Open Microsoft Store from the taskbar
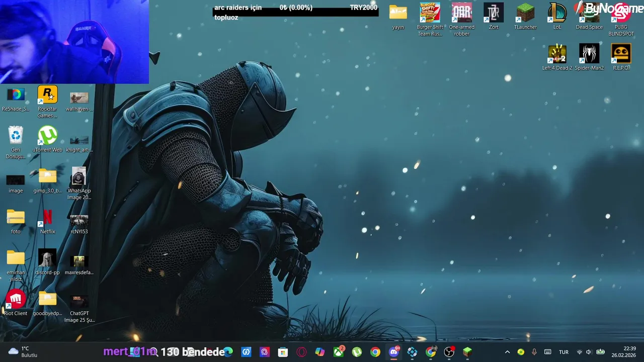644x362 pixels. [283, 352]
